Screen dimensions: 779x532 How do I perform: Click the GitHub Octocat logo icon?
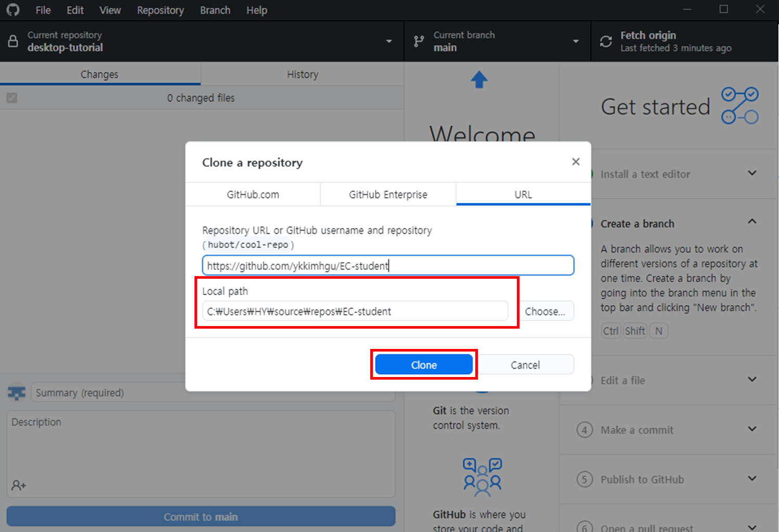point(13,10)
